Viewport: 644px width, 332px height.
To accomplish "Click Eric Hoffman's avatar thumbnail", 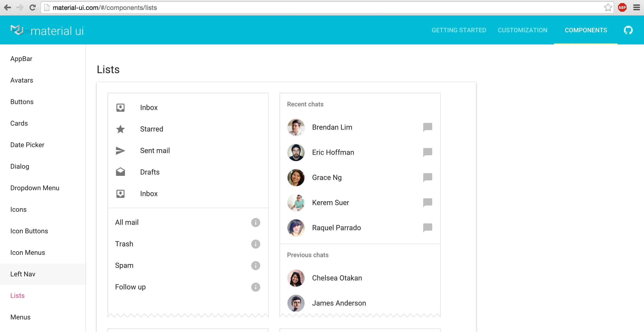I will coord(296,152).
